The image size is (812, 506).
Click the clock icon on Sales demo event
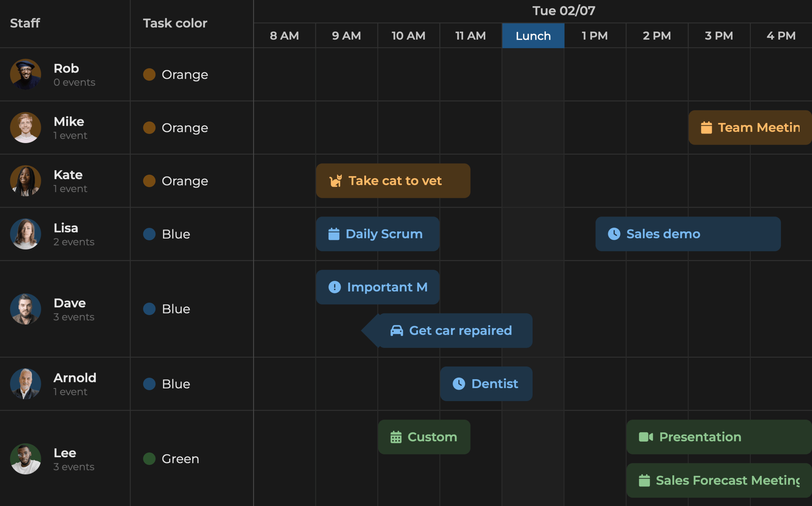click(x=614, y=234)
